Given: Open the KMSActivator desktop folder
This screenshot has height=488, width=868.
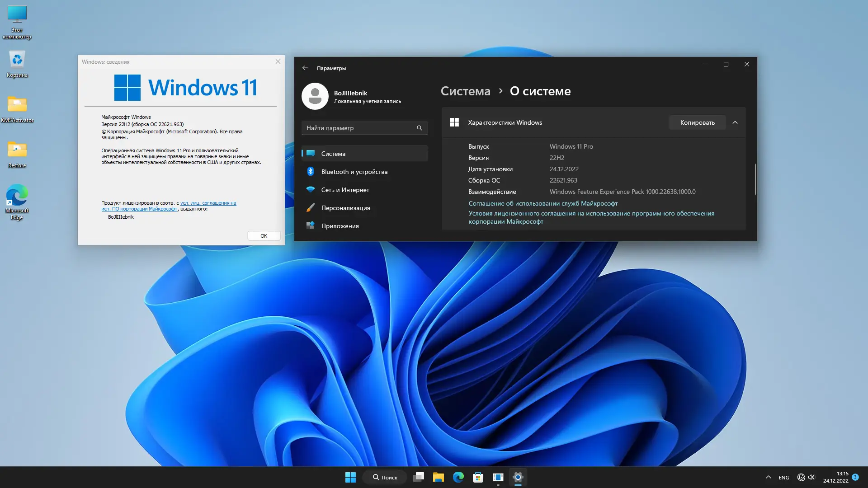Looking at the screenshot, I should 17,106.
